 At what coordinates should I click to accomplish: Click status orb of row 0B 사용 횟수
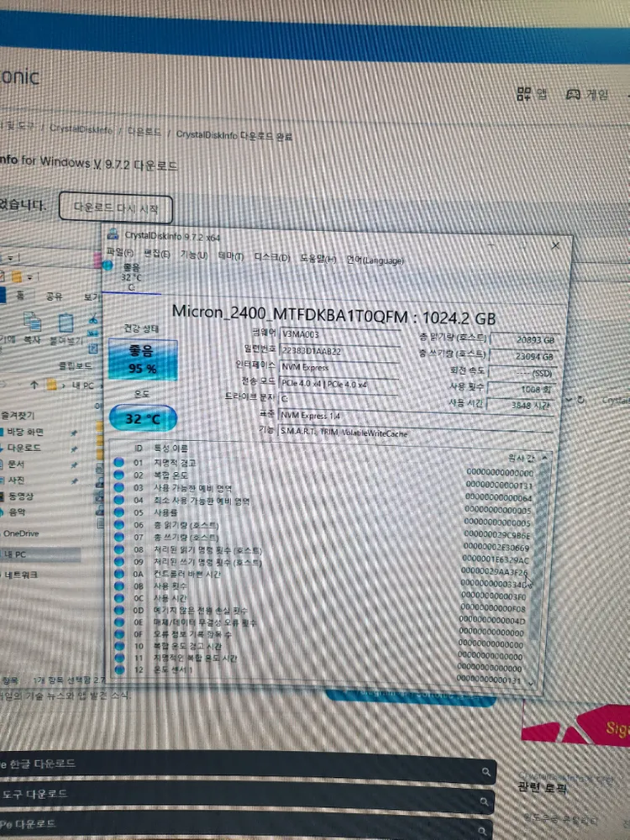[x=119, y=586]
